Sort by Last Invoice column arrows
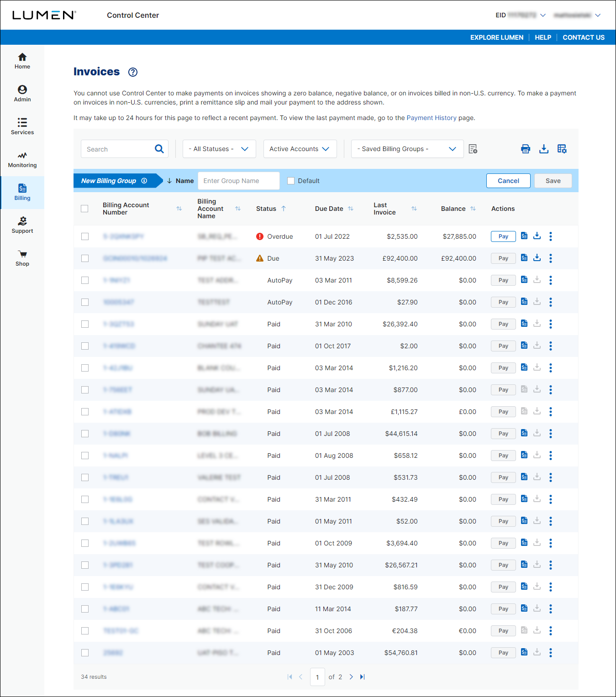Screen dimensions: 616x697 414,209
